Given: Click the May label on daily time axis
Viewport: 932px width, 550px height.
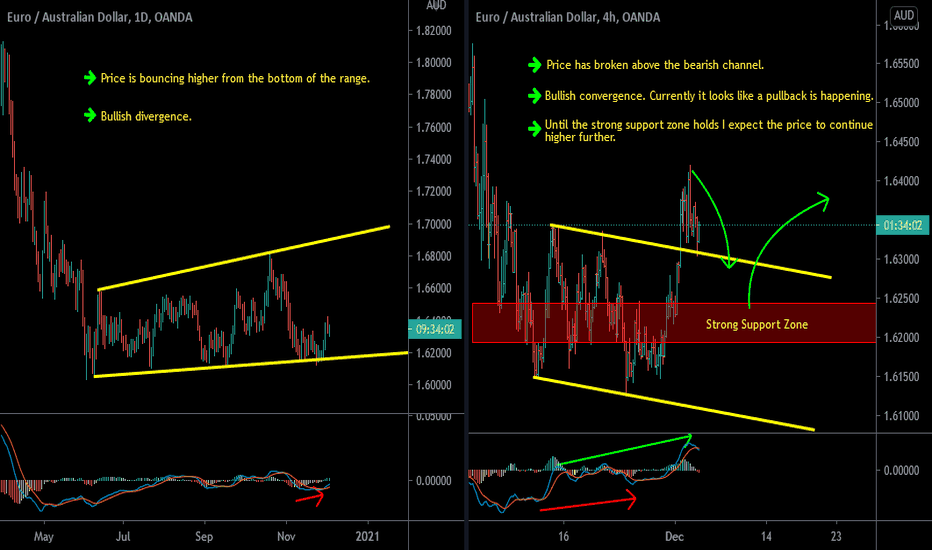Looking at the screenshot, I should (43, 537).
